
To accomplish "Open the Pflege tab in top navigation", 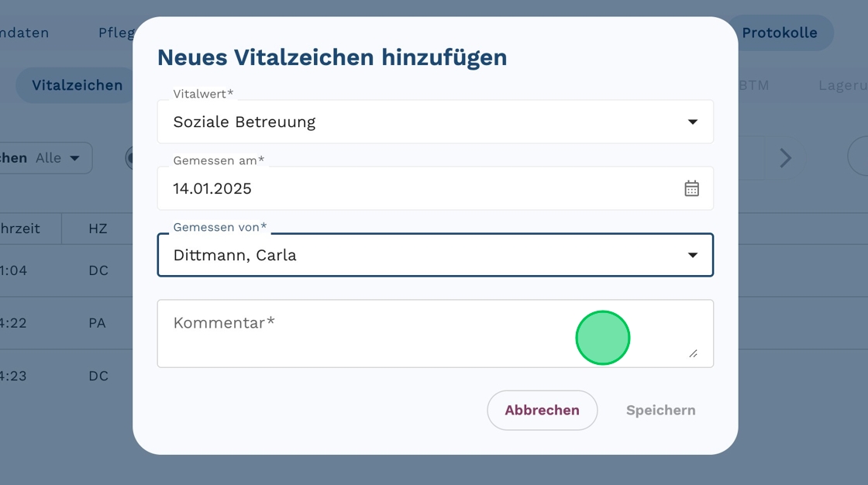I will 116,33.
